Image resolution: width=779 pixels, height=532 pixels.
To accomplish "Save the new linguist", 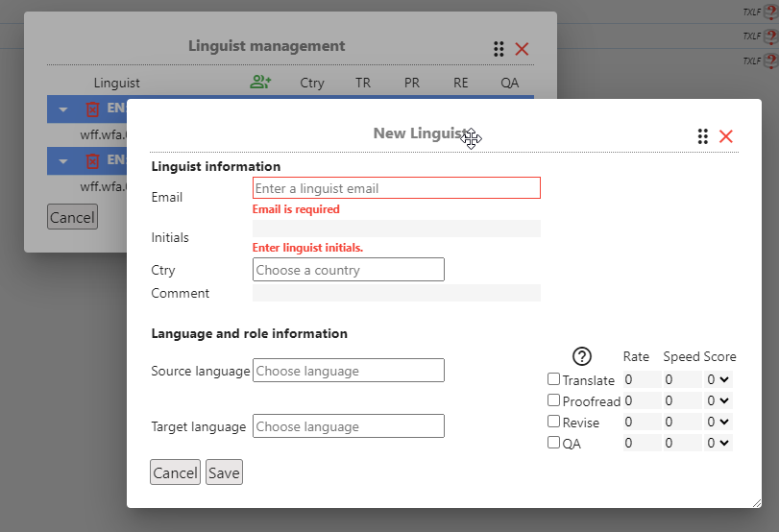I will pyautogui.click(x=224, y=472).
